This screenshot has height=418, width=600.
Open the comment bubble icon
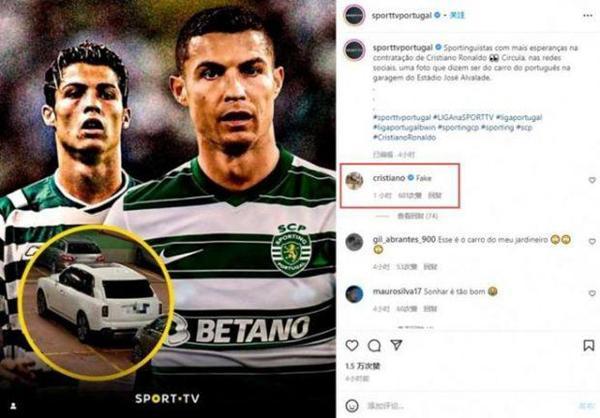point(374,346)
